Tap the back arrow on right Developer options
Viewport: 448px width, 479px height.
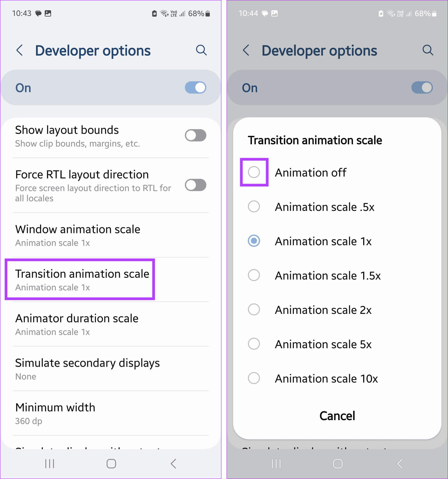(246, 50)
